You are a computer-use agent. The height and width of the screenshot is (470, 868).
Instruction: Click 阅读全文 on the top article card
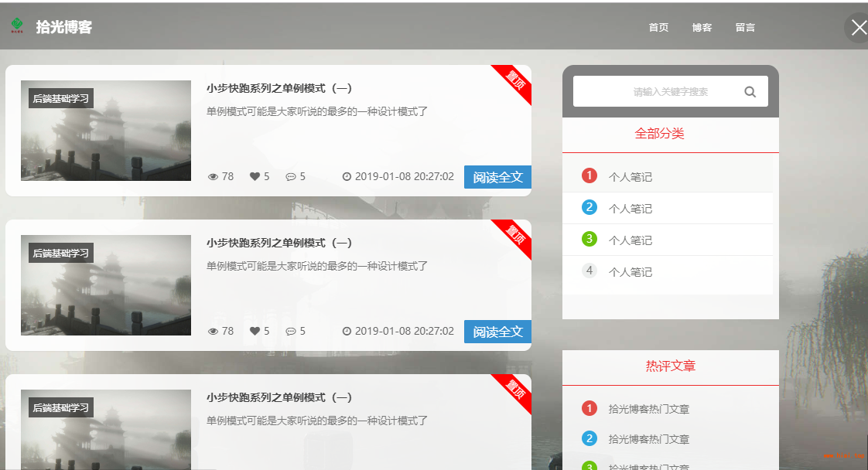497,177
